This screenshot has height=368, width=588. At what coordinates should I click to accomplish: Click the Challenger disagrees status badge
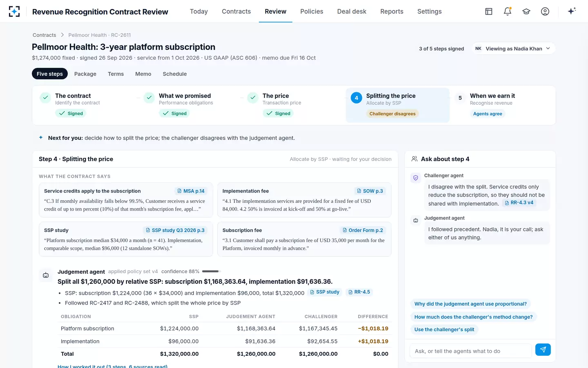(x=392, y=114)
